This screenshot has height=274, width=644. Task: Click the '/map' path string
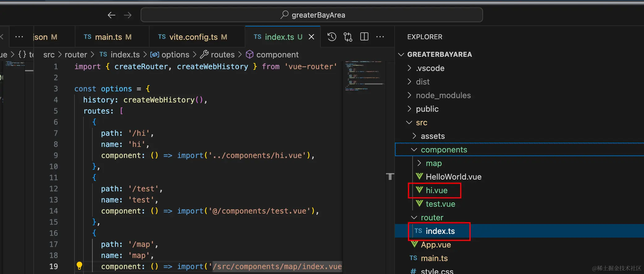(141, 244)
